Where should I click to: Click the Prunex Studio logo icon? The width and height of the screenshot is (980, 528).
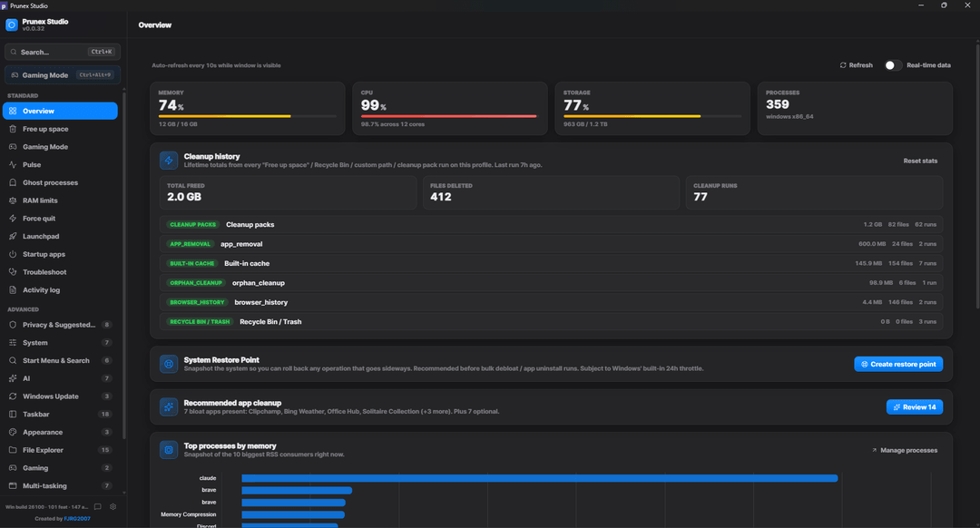(x=12, y=25)
